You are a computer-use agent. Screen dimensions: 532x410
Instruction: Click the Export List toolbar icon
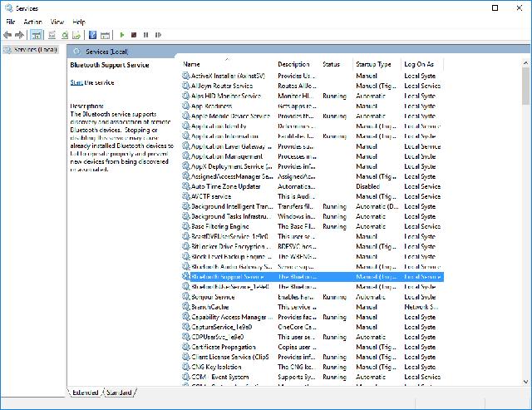76,35
